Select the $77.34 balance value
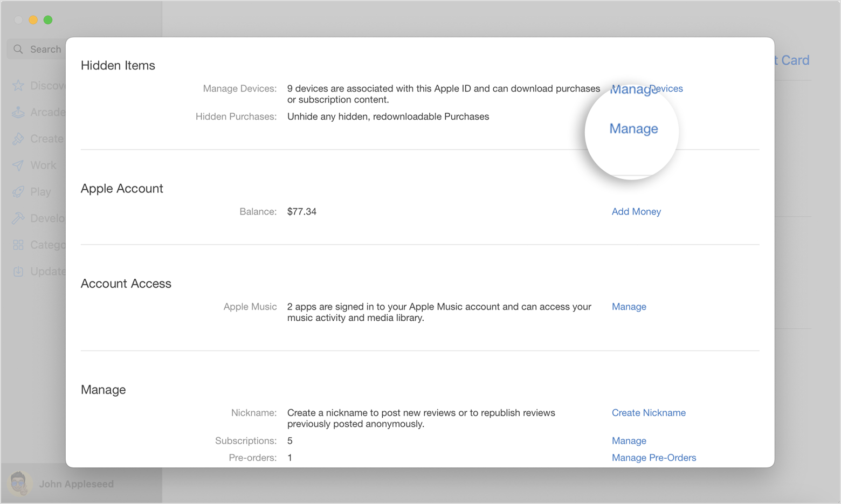841x504 pixels. click(x=301, y=211)
